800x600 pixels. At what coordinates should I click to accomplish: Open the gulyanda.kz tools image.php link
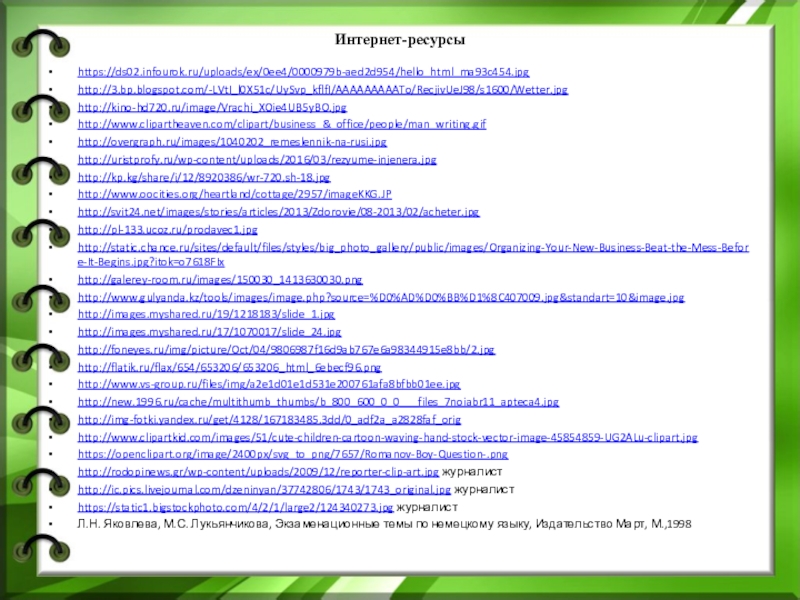(x=381, y=297)
